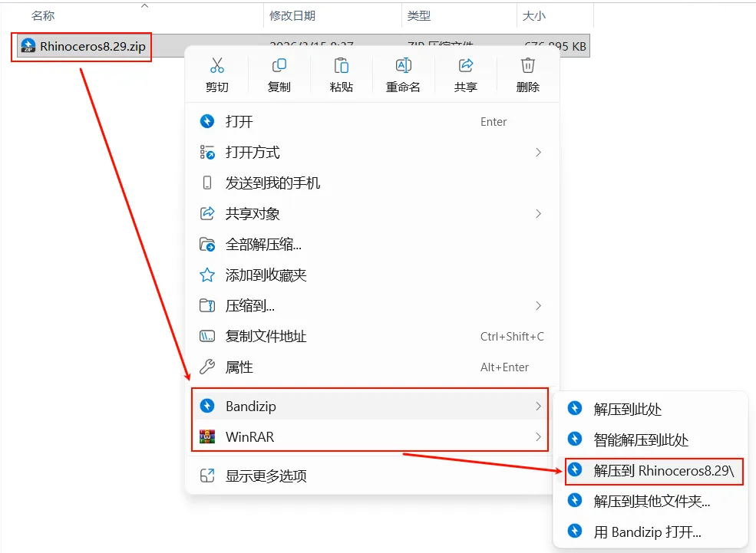Click the Cut scissors icon
The width and height of the screenshot is (756, 553).
[217, 65]
